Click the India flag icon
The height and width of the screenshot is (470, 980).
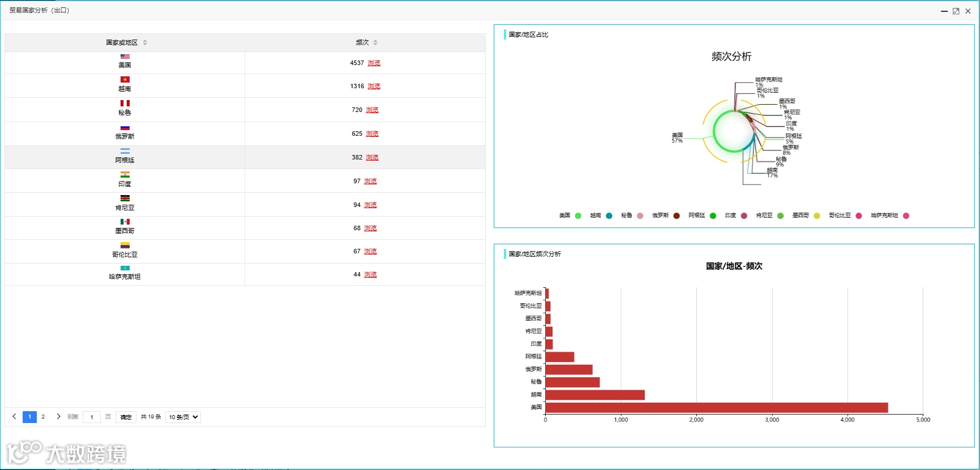pos(125,175)
